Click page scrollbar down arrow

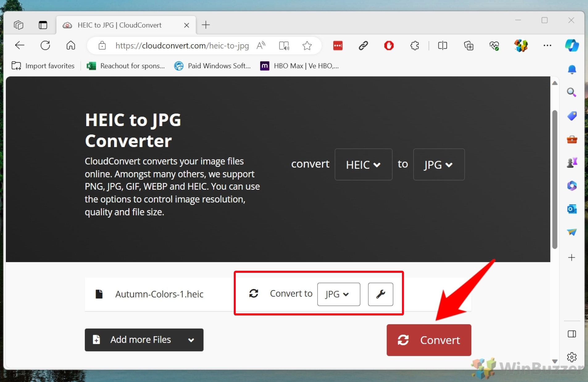click(x=555, y=361)
